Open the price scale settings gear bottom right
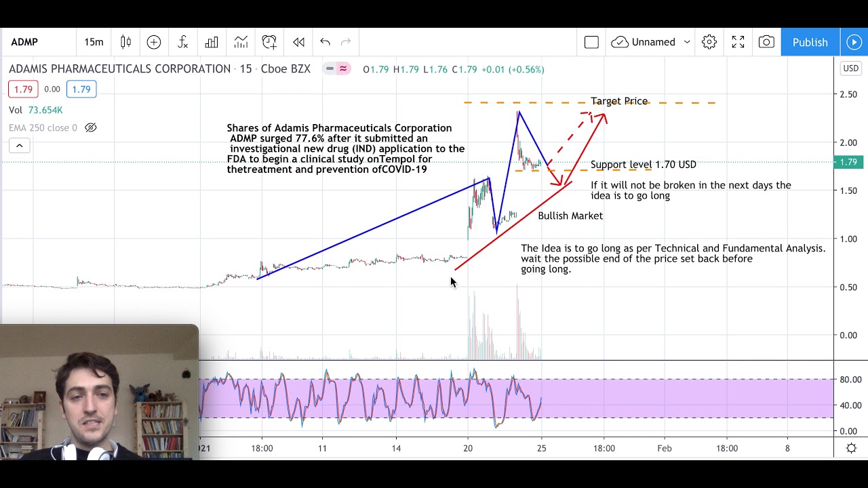The height and width of the screenshot is (488, 868). pyautogui.click(x=851, y=448)
